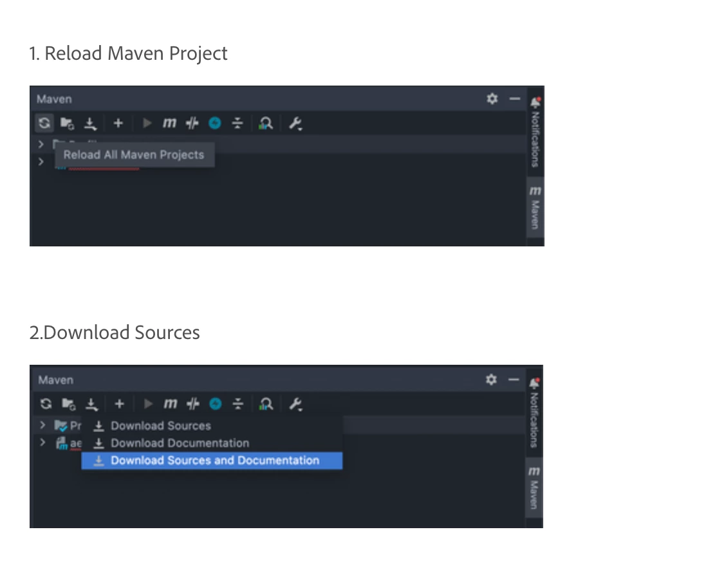Select Download Sources and Documentation
717x588 pixels.
point(212,461)
